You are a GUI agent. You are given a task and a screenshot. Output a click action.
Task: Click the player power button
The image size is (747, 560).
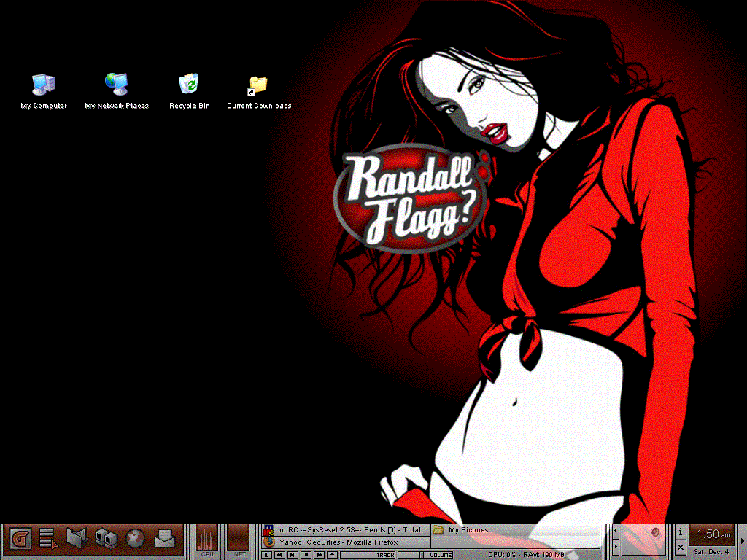pos(267,555)
